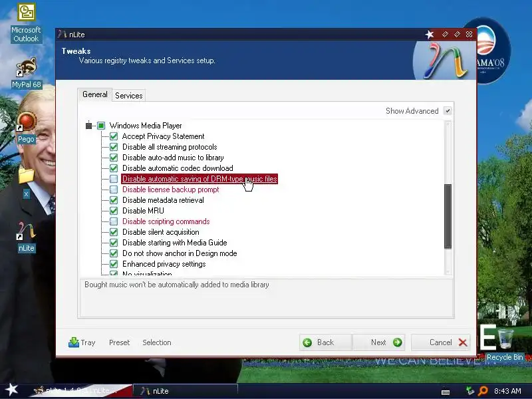The height and width of the screenshot is (399, 532).
Task: Open the Recycle Bin icon
Action: tap(505, 344)
